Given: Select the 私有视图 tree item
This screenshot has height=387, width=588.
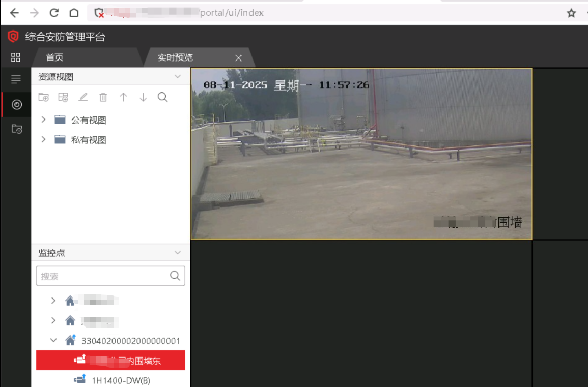Looking at the screenshot, I should pyautogui.click(x=89, y=140).
